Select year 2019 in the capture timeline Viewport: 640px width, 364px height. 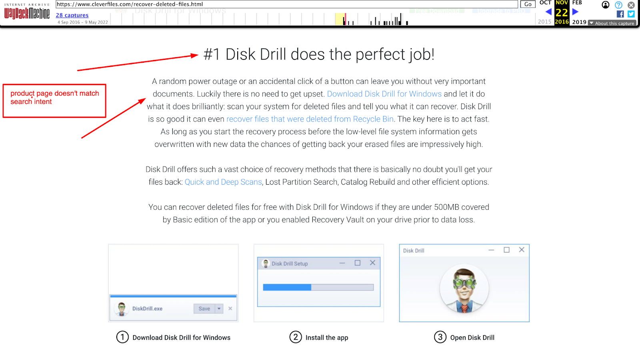point(579,22)
